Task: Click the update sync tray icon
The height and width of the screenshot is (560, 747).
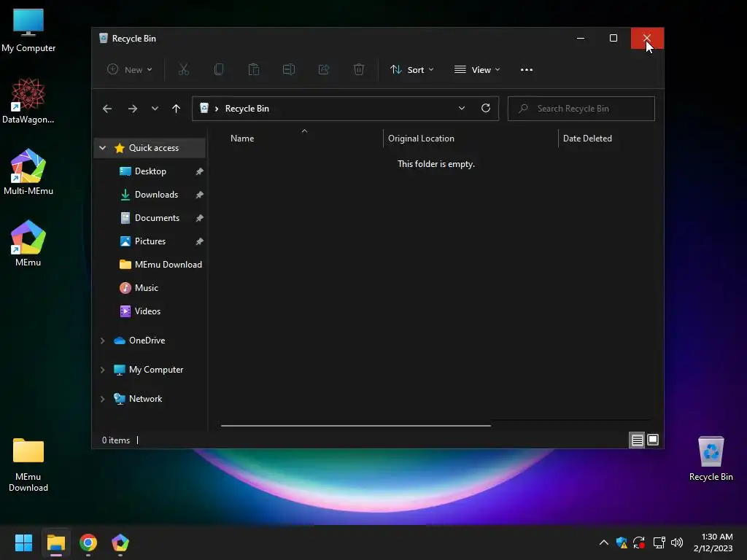Action: pyautogui.click(x=639, y=542)
